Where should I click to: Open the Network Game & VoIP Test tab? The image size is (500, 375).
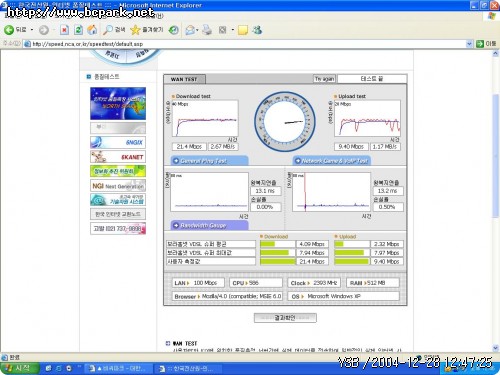332,161
